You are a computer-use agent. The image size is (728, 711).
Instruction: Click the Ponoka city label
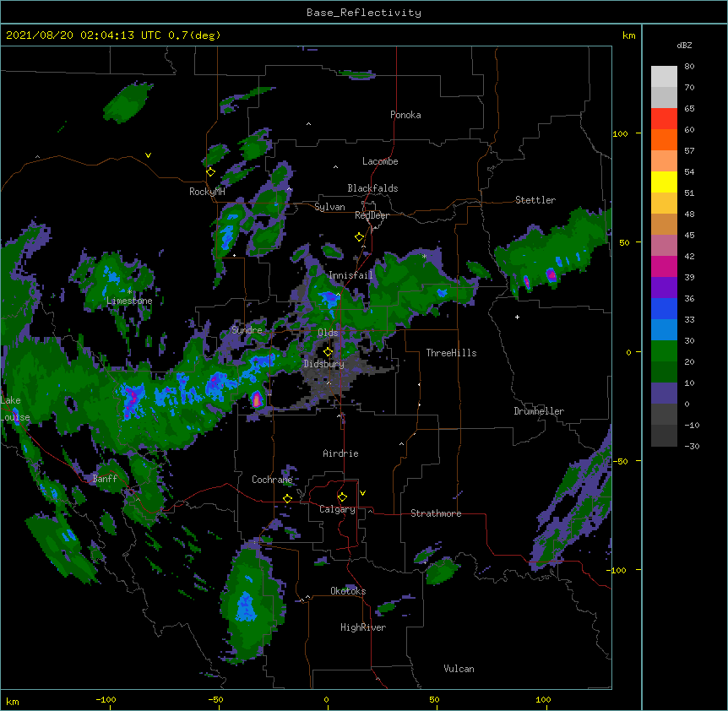pyautogui.click(x=405, y=115)
